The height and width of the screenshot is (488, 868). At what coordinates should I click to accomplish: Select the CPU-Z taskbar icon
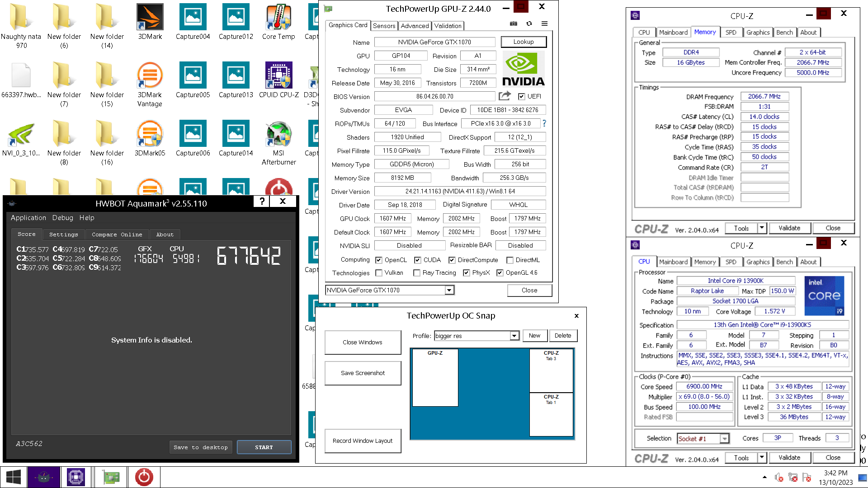[76, 477]
